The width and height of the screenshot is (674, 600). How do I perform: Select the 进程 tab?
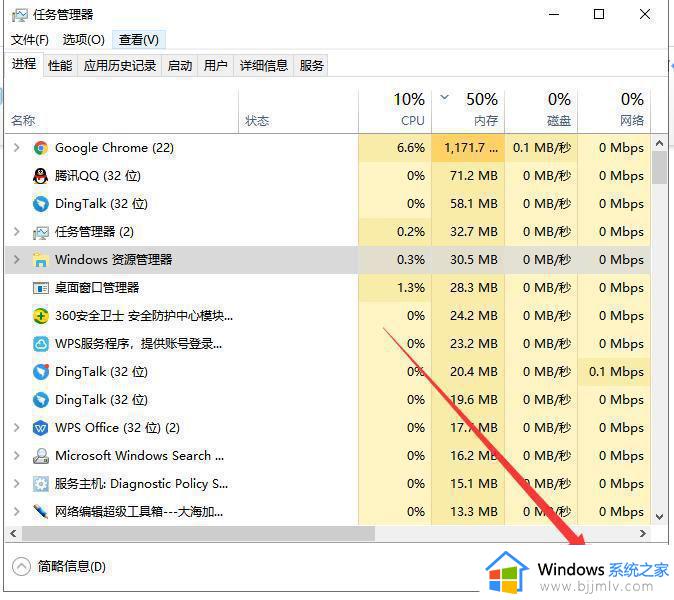(x=24, y=64)
